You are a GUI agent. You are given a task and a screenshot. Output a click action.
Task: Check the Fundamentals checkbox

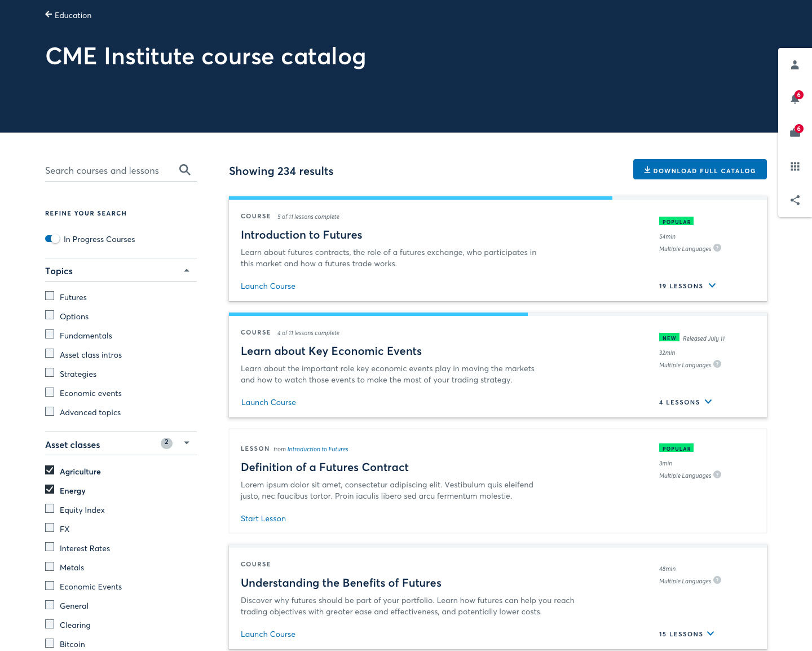point(50,335)
